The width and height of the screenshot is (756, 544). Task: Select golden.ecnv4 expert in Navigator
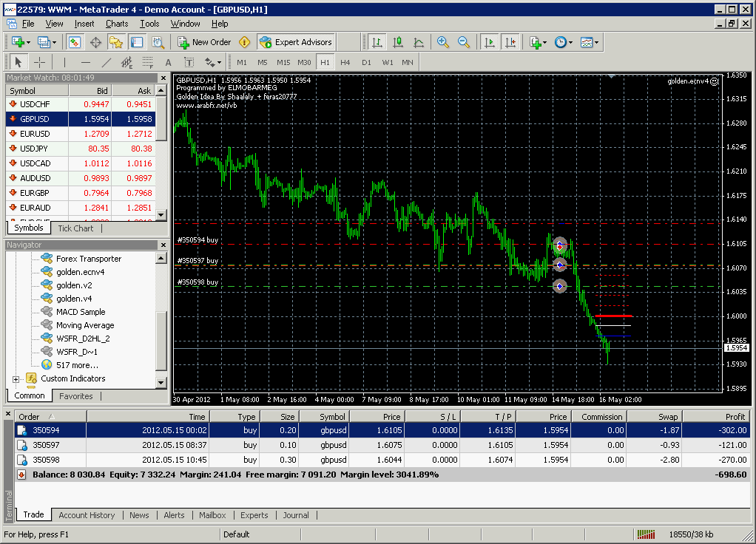tap(80, 272)
